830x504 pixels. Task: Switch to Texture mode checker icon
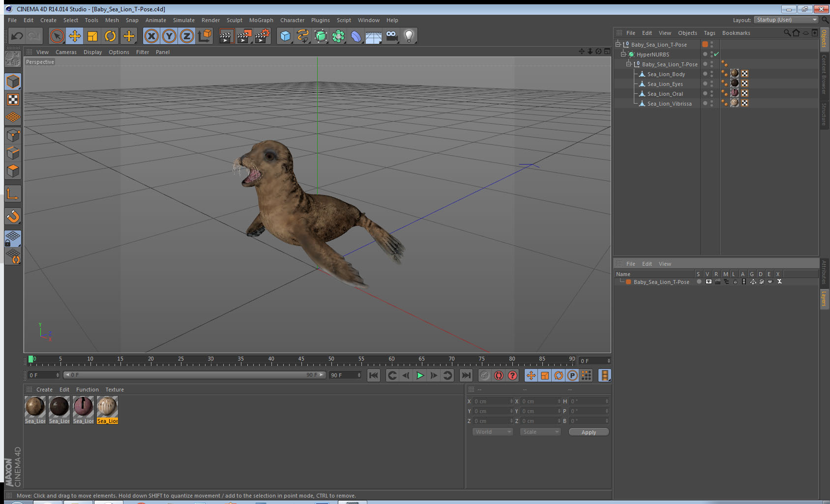click(x=13, y=100)
